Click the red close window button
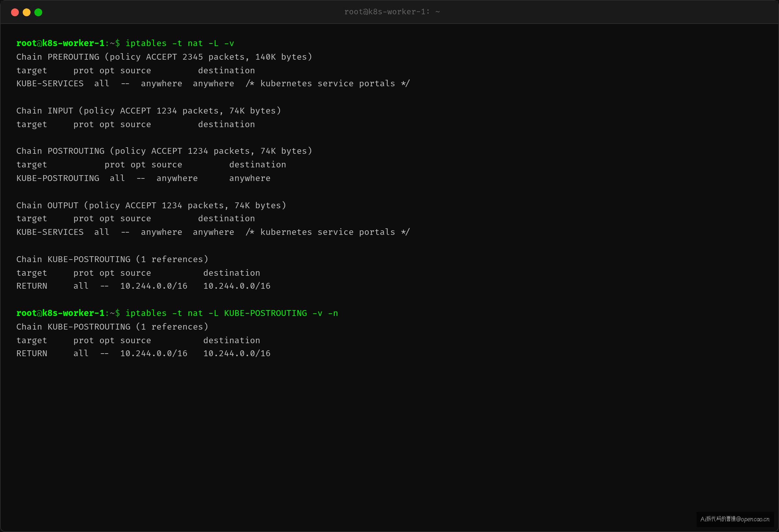Screen dimensions: 779x532 coord(15,12)
